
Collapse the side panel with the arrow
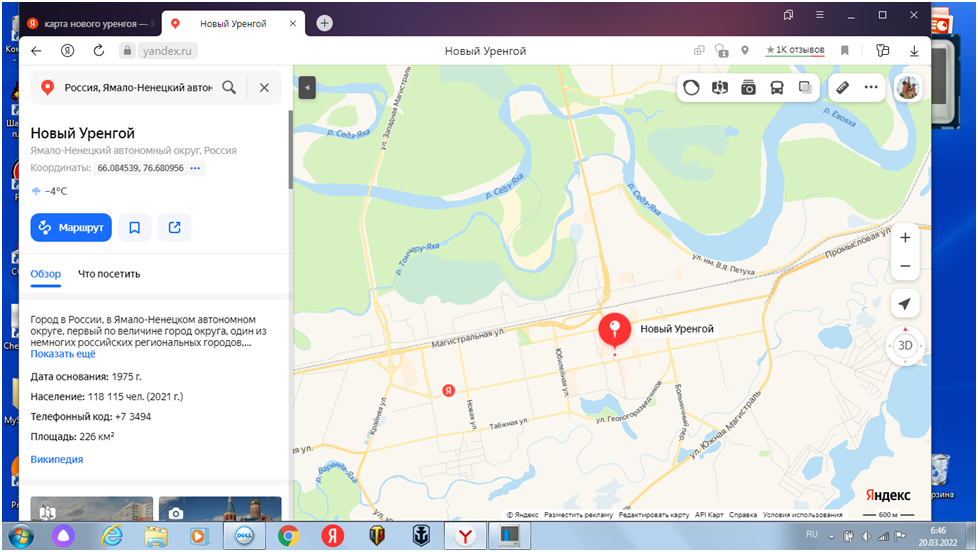click(307, 87)
